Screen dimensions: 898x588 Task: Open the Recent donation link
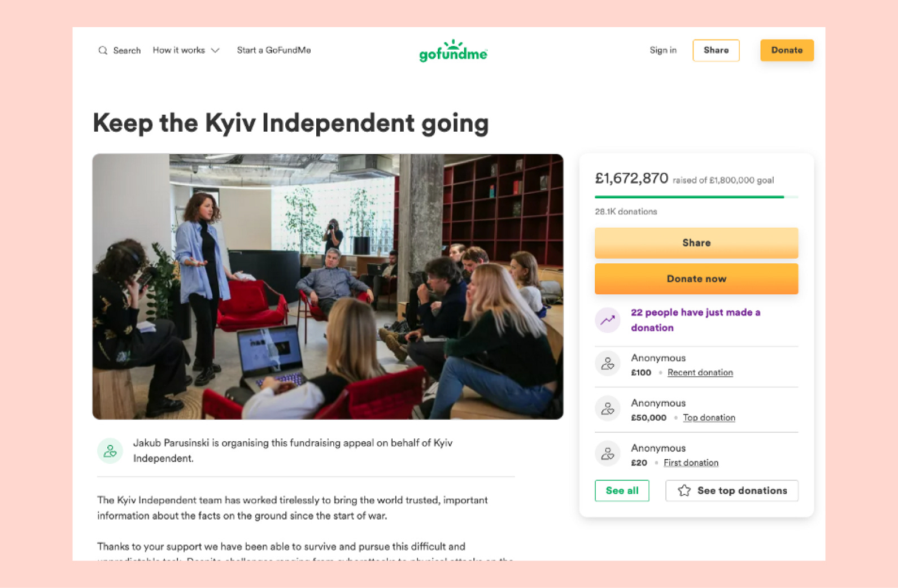point(700,373)
